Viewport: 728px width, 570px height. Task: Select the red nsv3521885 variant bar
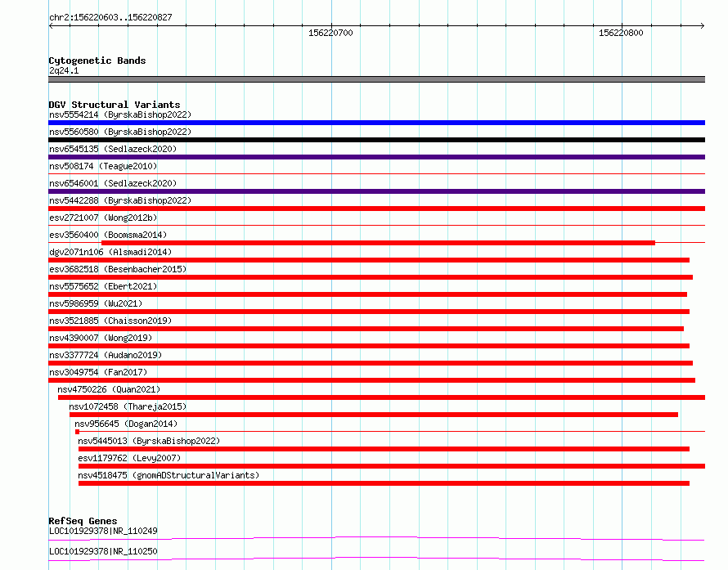point(366,329)
